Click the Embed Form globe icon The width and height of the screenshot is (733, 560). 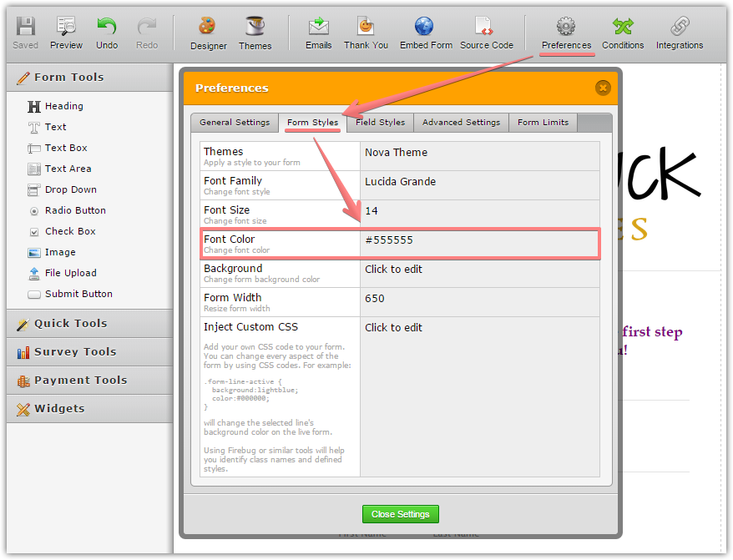425,27
